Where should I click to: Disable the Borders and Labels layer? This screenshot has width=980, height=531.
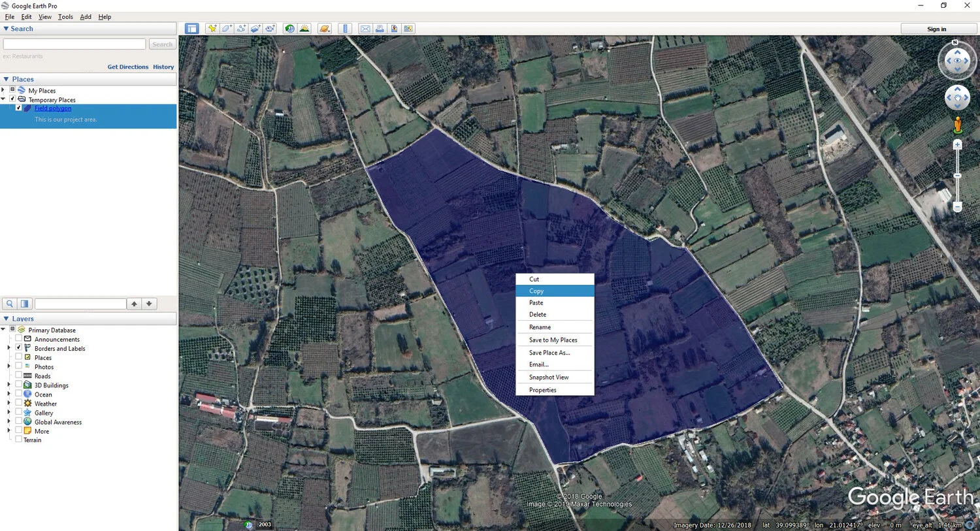(x=18, y=348)
